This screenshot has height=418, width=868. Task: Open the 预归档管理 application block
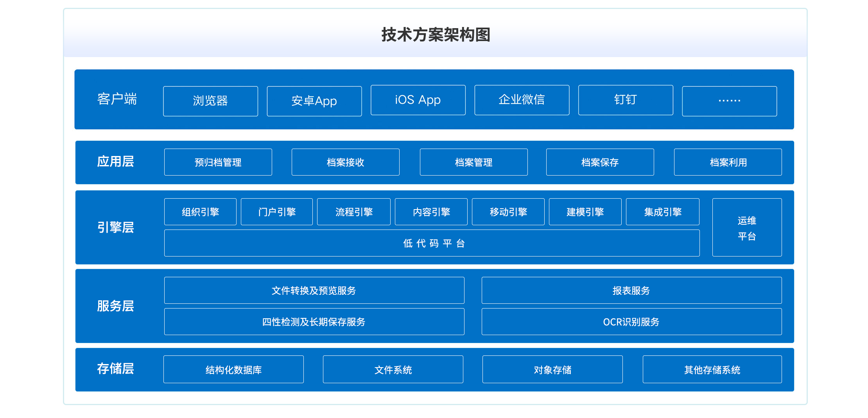[x=218, y=162]
